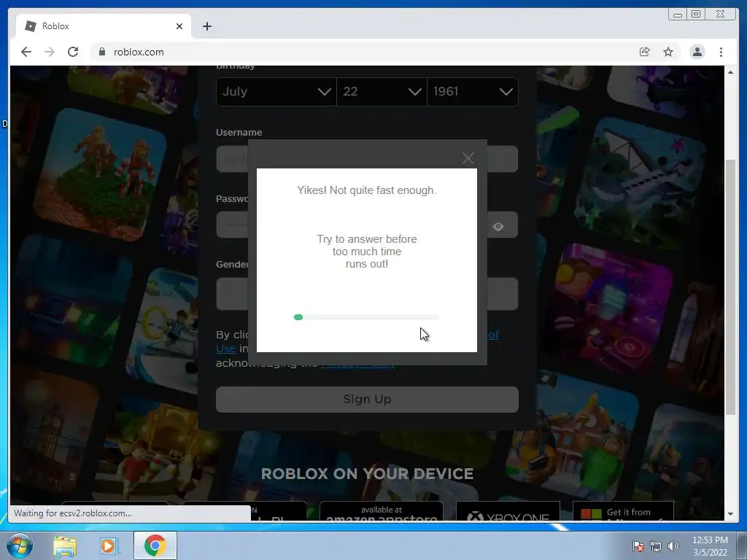Click the Chrome taskbar icon
This screenshot has height=560, width=747.
click(155, 545)
